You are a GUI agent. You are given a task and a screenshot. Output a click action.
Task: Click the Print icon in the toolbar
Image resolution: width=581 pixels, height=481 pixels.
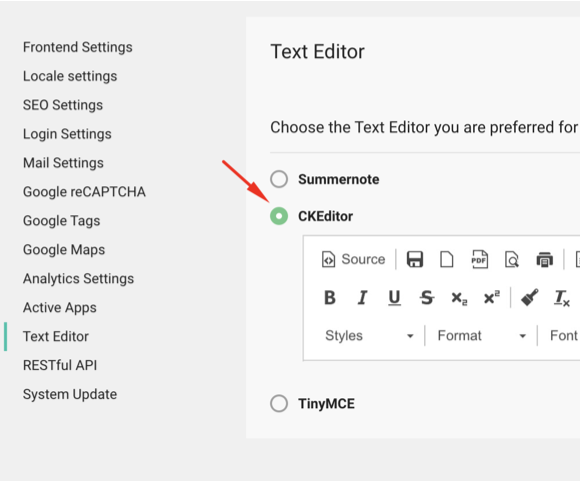[x=544, y=259]
